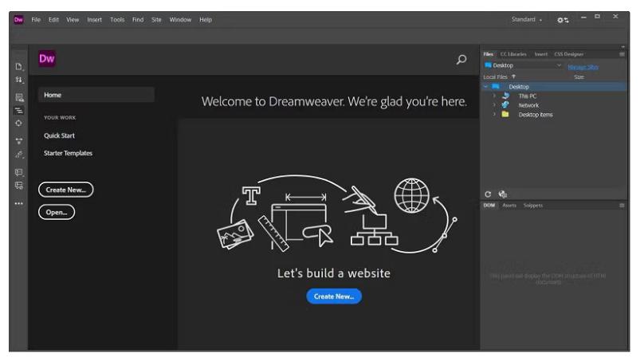Screen dimensions: 644x361
Task: Open the sync settings gear icon
Action: point(563,19)
